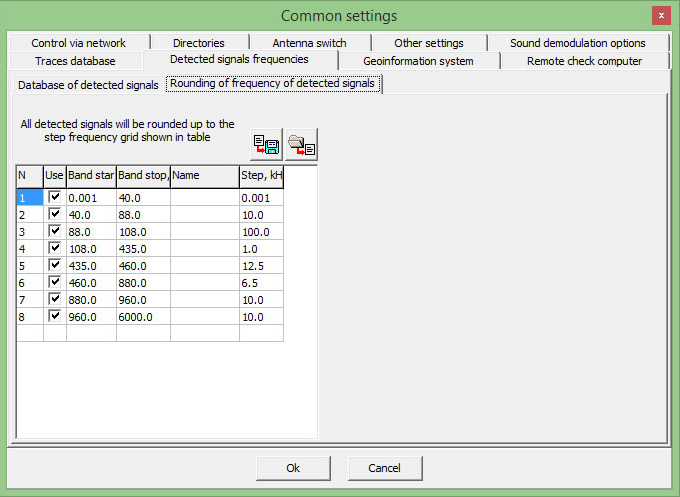
Task: Disable the Use checkbox in row 8
Action: click(x=55, y=316)
